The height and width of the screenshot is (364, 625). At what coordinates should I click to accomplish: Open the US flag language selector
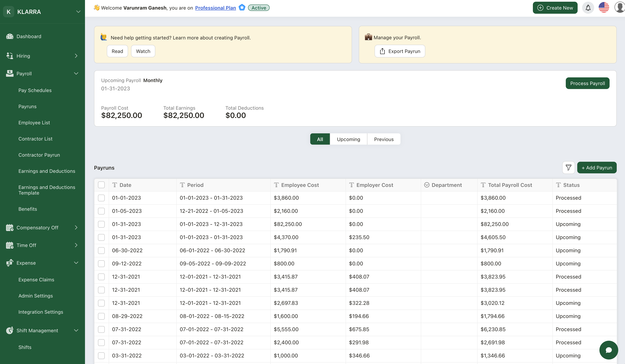pyautogui.click(x=604, y=8)
